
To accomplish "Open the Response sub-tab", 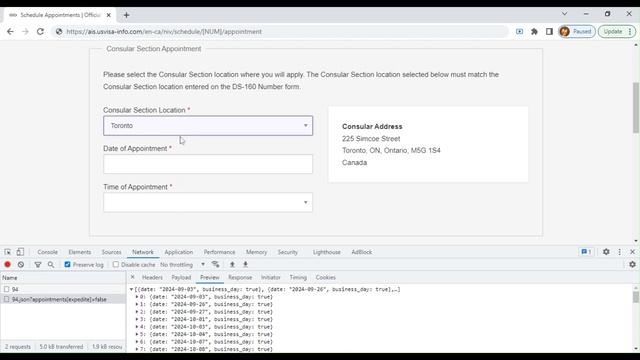I will (x=240, y=278).
